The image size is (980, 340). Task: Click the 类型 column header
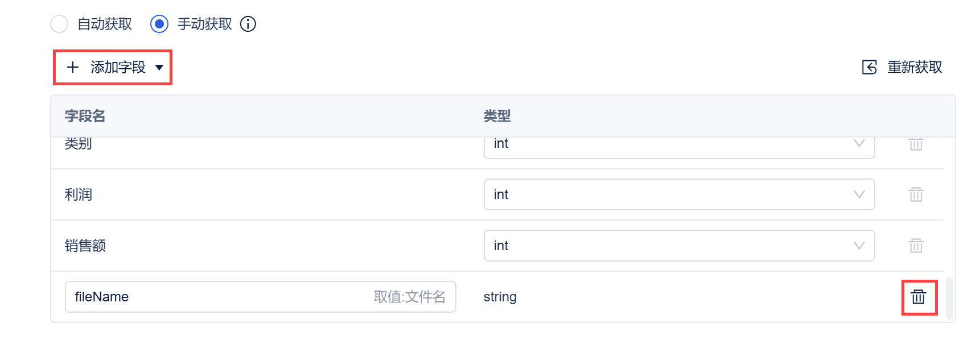[497, 116]
